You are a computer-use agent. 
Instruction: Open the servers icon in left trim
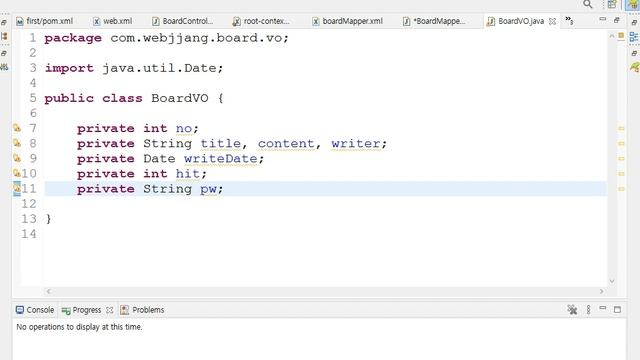click(x=4, y=67)
